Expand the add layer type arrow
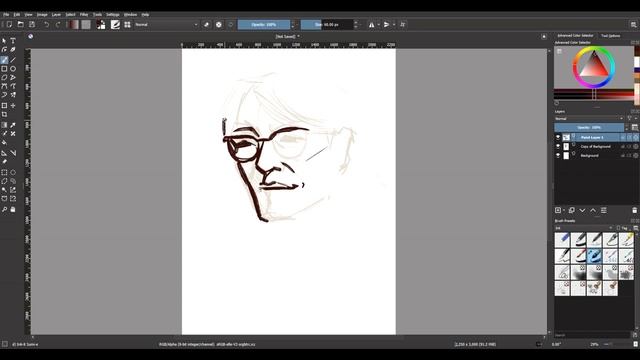 click(564, 210)
